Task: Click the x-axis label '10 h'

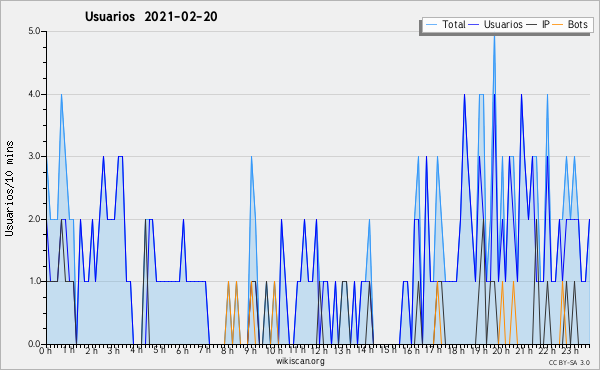Action: click(x=274, y=351)
